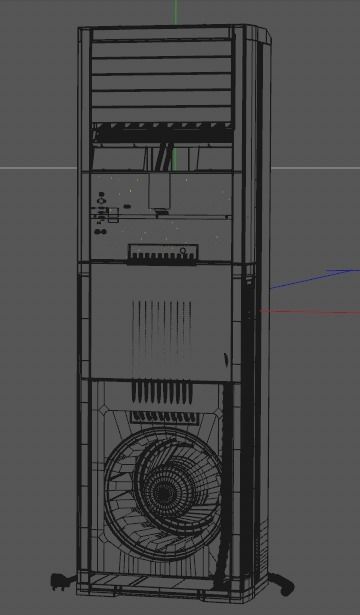The height and width of the screenshot is (615, 360).
Task: Pick the upper air outlet louver panel
Action: (x=161, y=80)
